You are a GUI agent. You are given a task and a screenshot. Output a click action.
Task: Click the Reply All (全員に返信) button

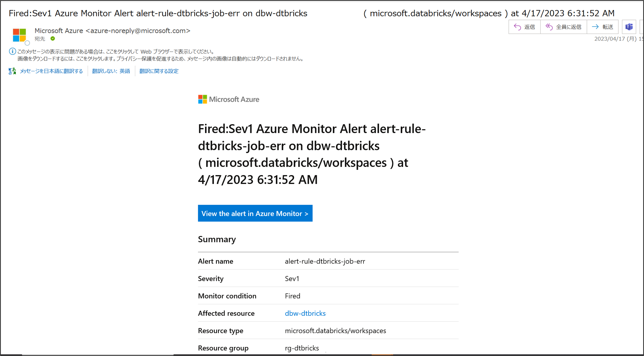(564, 27)
